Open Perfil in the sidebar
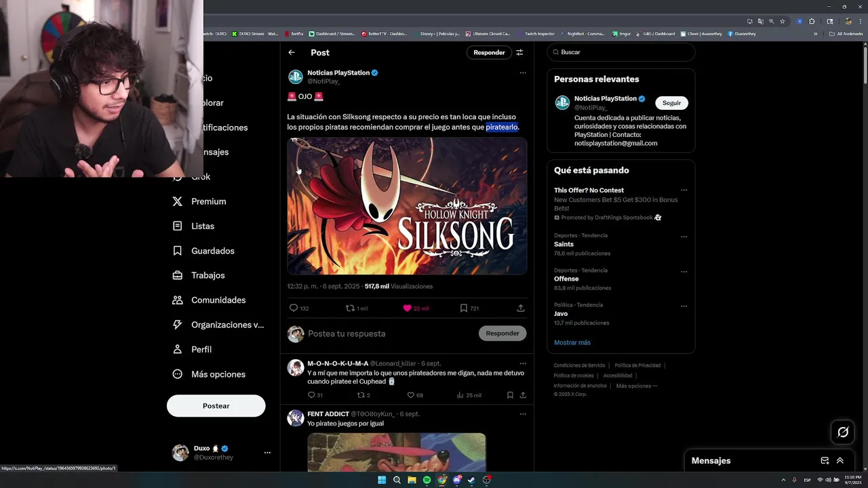 [192, 349]
